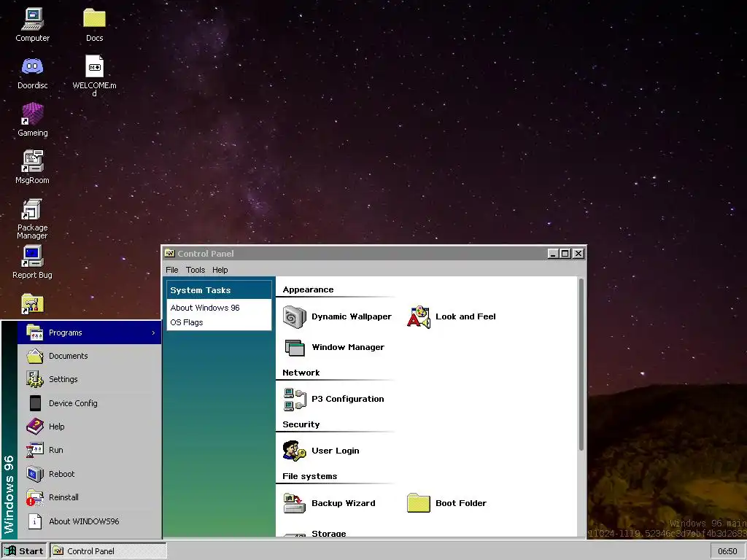Open the MsgRoom desktop icon
The width and height of the screenshot is (747, 560).
coord(32,167)
